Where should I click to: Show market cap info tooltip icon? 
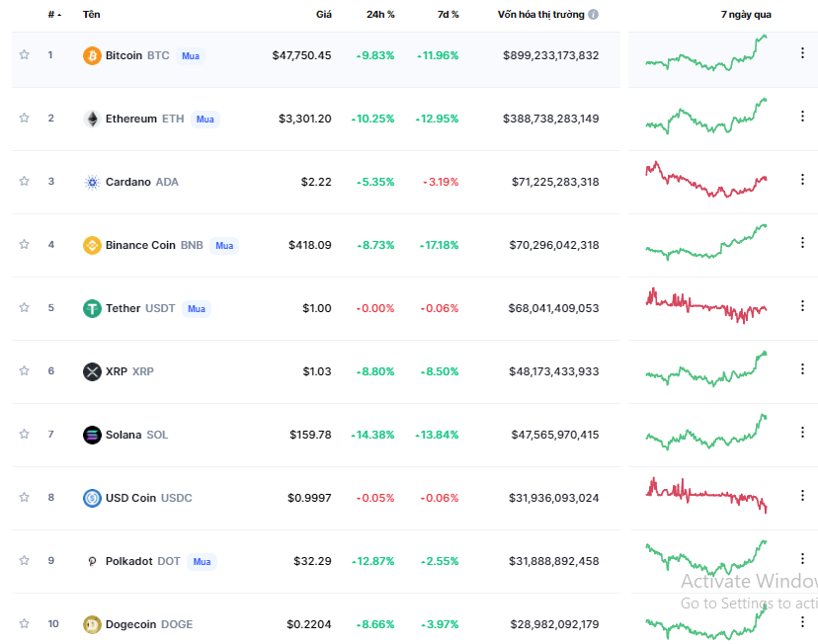pyautogui.click(x=593, y=15)
